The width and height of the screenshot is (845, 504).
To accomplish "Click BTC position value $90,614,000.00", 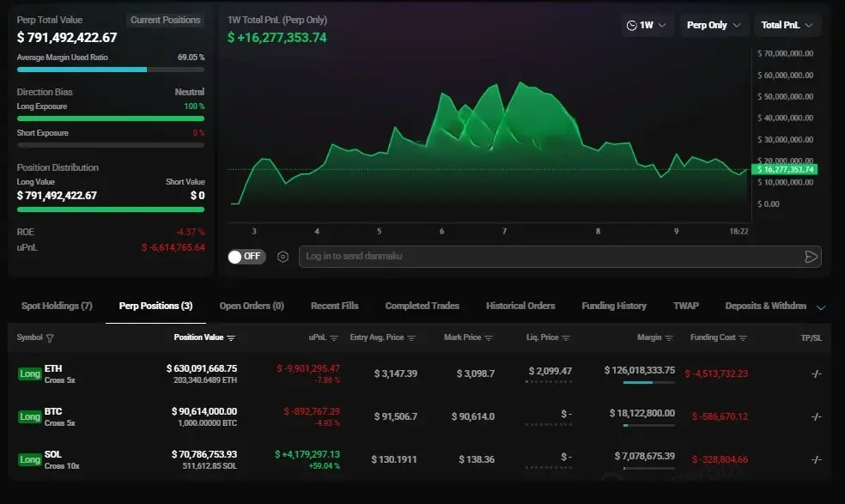I will coord(204,412).
